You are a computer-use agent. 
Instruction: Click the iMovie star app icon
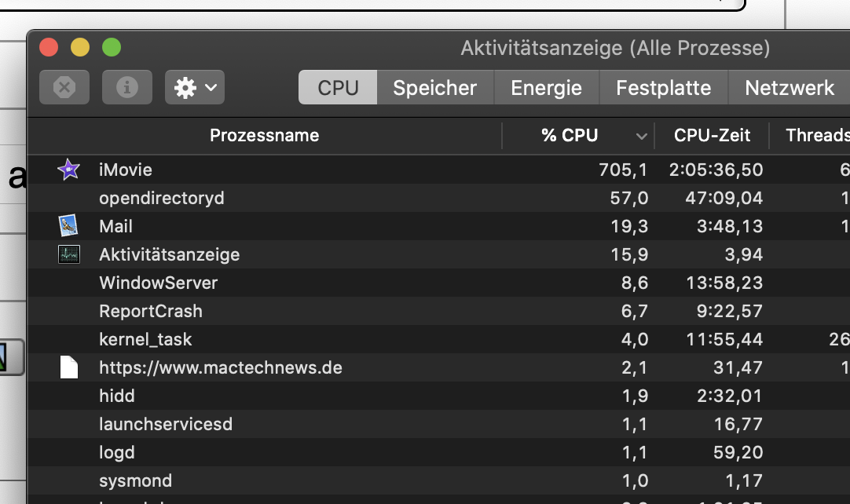(69, 170)
